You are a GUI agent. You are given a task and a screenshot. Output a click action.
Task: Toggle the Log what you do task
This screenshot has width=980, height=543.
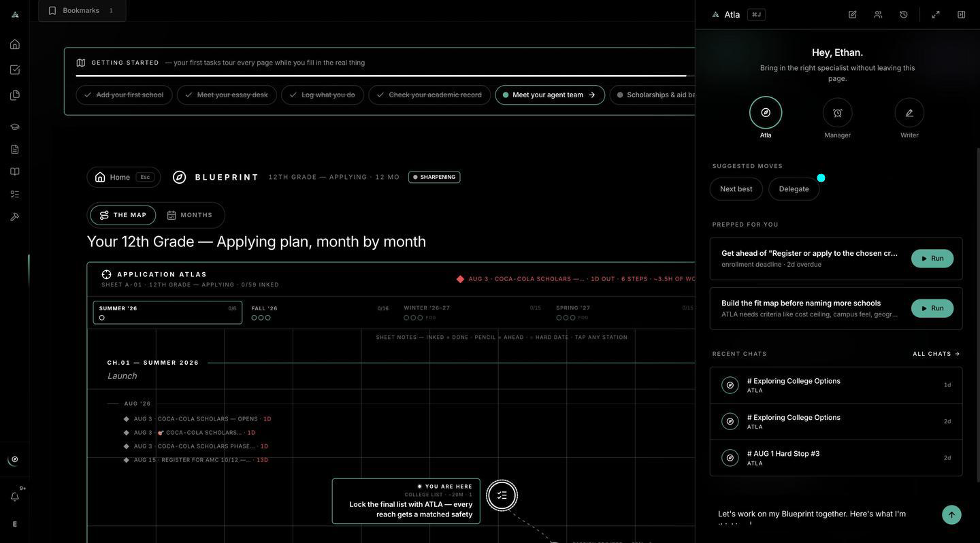(x=323, y=95)
